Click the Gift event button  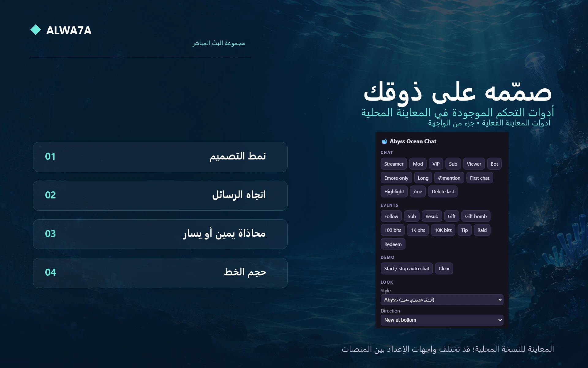coord(452,216)
